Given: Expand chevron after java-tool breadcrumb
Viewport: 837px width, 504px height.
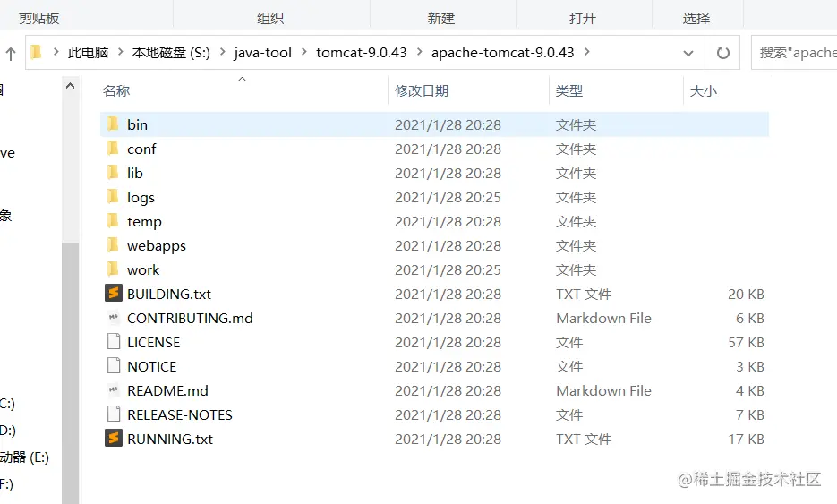Looking at the screenshot, I should (304, 52).
